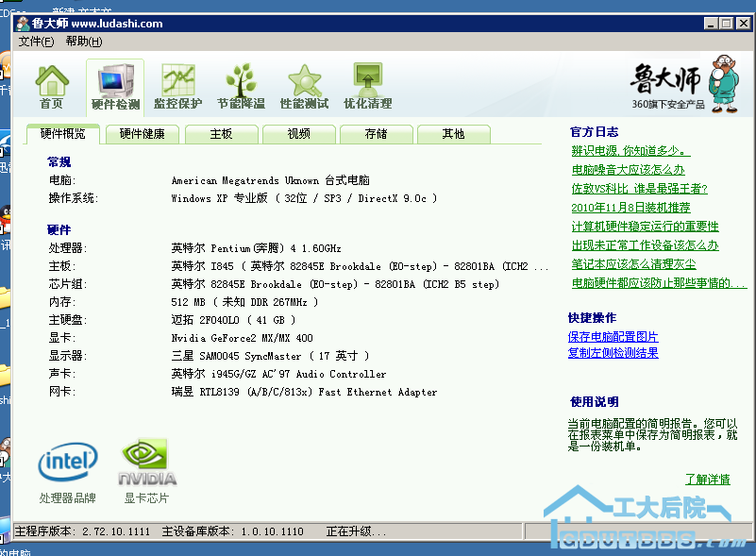Click 复制左侧检测结果 link
The width and height of the screenshot is (756, 556).
[x=613, y=353]
